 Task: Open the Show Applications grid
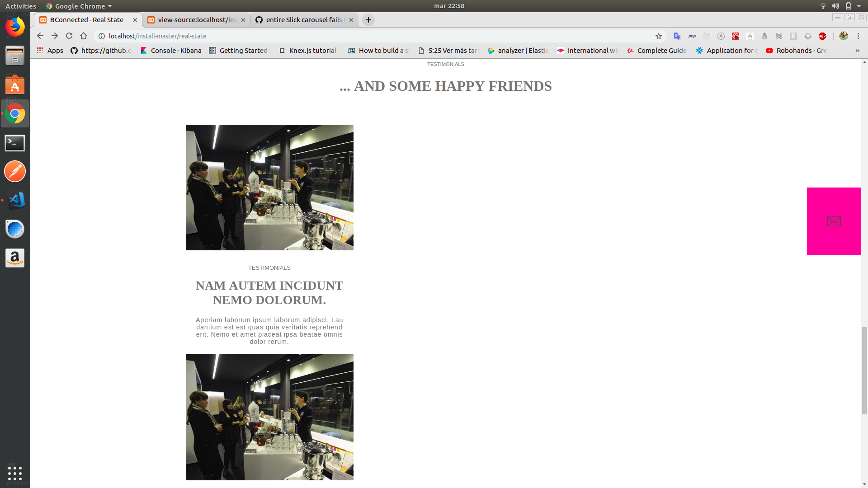[x=15, y=474]
